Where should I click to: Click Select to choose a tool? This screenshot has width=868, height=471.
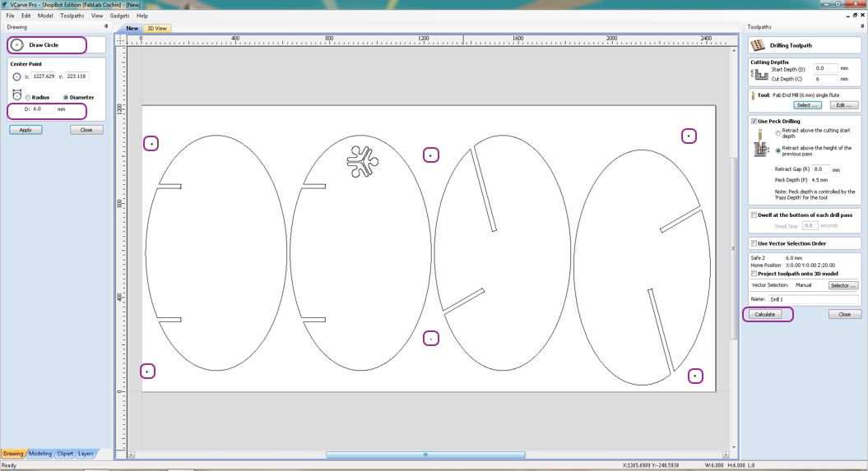pyautogui.click(x=807, y=105)
